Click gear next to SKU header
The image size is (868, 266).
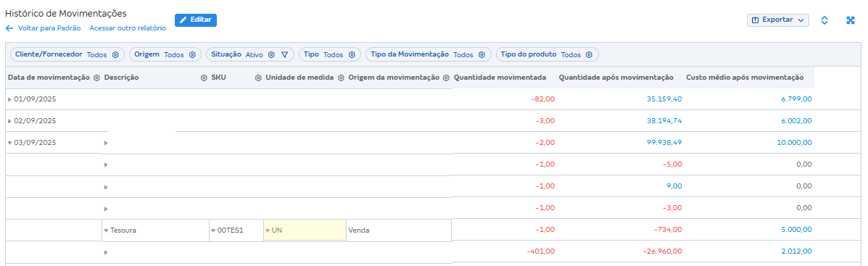[x=258, y=78]
